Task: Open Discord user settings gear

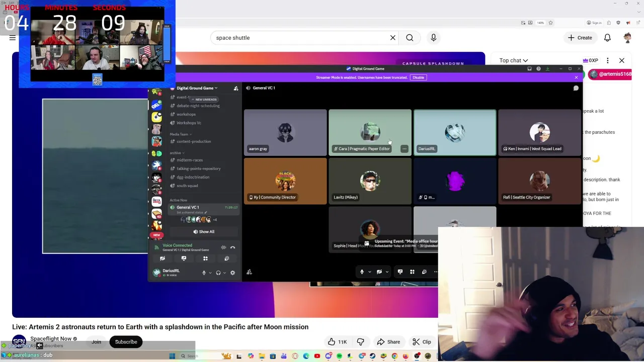Action: point(232,273)
